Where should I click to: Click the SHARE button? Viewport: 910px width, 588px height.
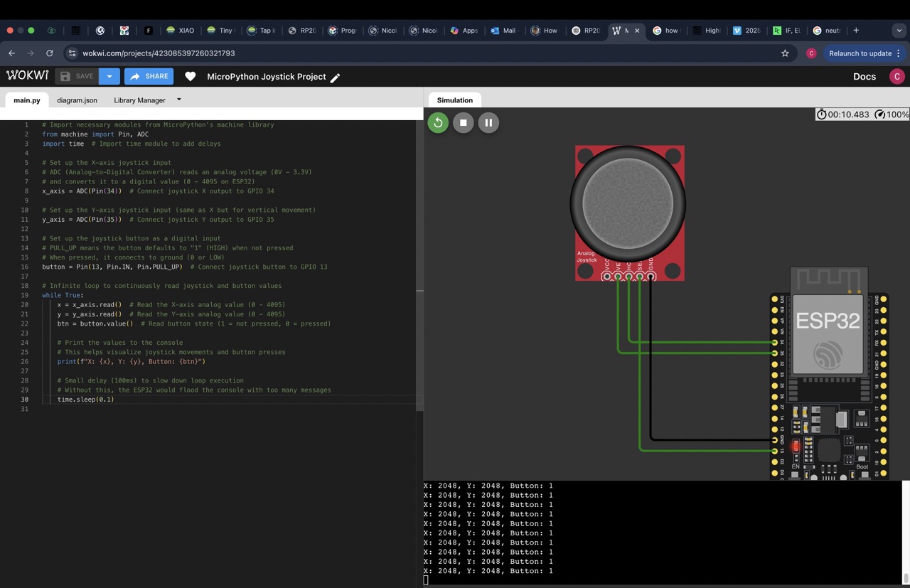tap(149, 76)
